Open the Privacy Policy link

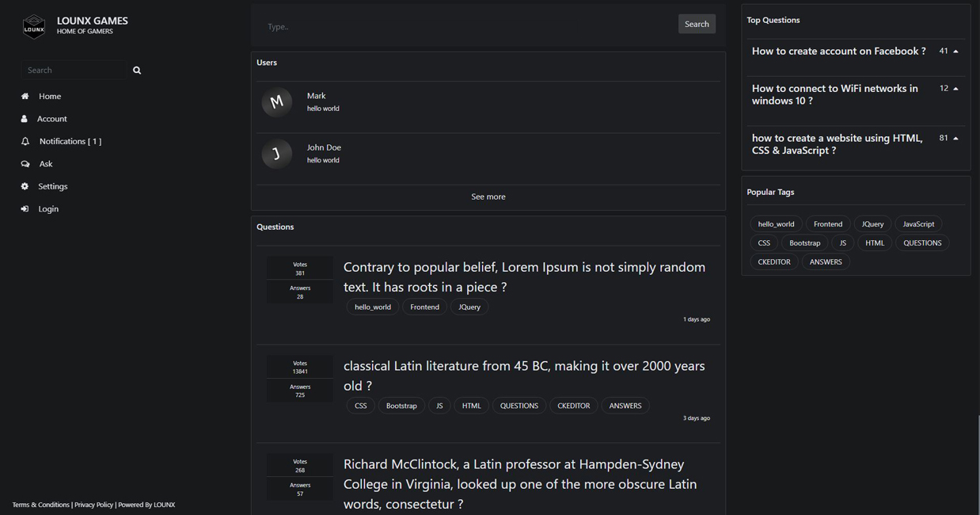93,505
